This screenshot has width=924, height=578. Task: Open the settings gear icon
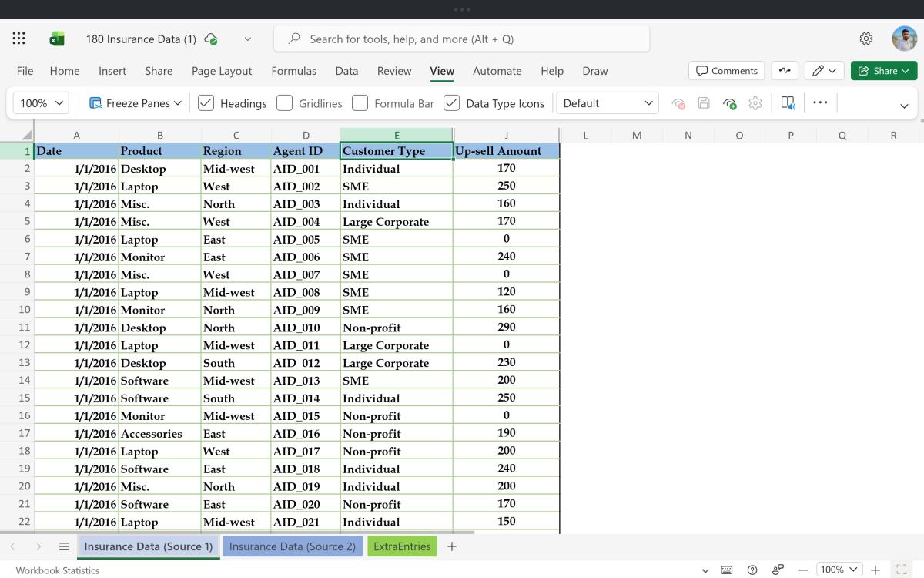click(x=866, y=39)
